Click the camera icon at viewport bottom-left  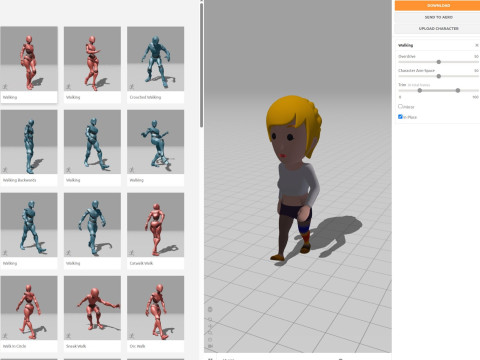(210, 346)
